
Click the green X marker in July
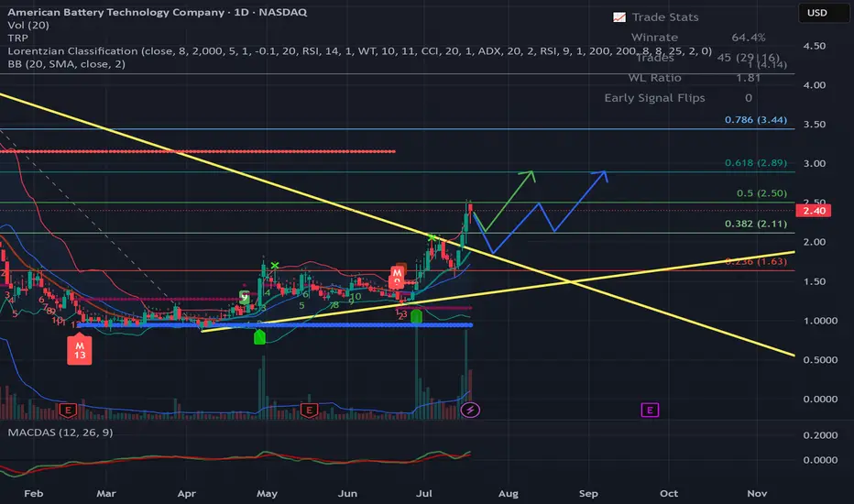[x=432, y=237]
